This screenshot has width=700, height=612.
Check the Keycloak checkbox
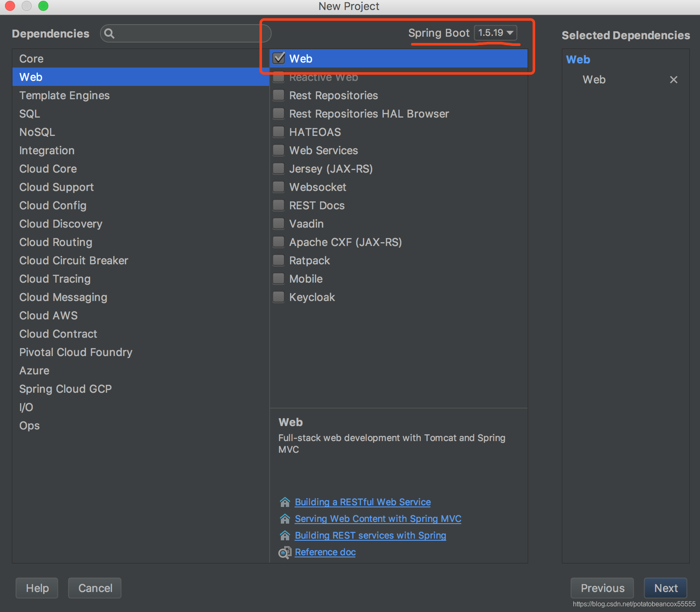pyautogui.click(x=279, y=297)
